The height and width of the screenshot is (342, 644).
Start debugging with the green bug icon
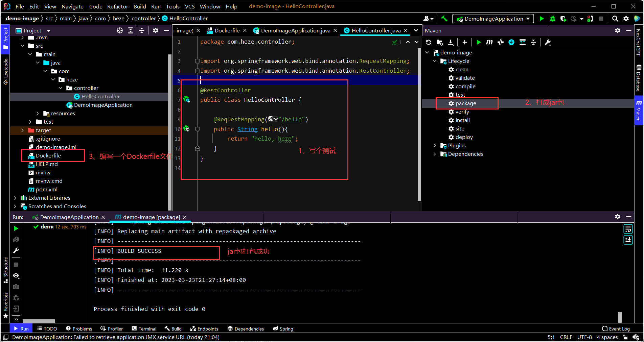pos(552,19)
